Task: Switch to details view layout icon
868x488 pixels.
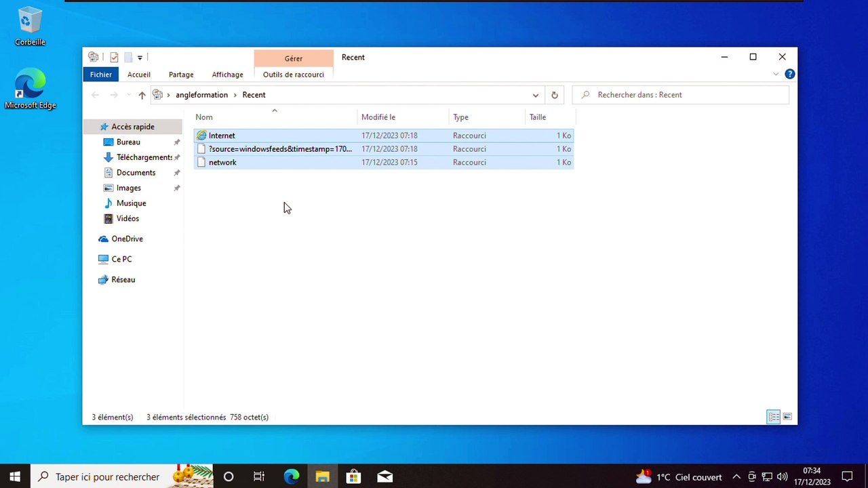Action: pos(774,417)
